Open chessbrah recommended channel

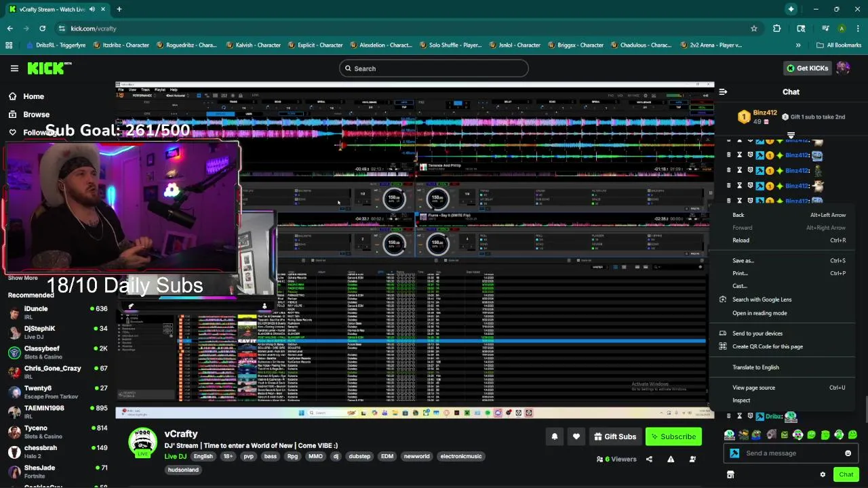click(x=58, y=451)
